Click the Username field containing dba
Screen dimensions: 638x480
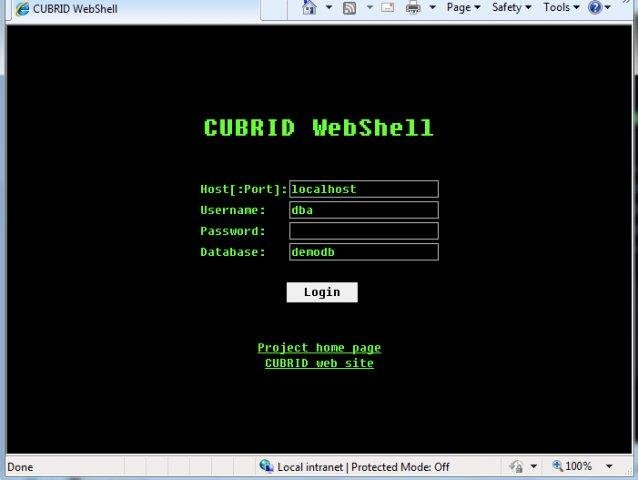coord(364,210)
